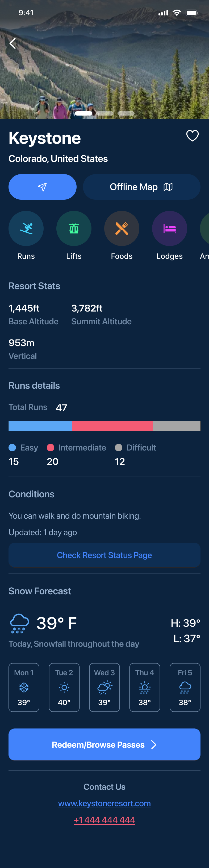The width and height of the screenshot is (209, 868).
Task: Visit the www.keystoneresort.com link
Action: [x=104, y=803]
